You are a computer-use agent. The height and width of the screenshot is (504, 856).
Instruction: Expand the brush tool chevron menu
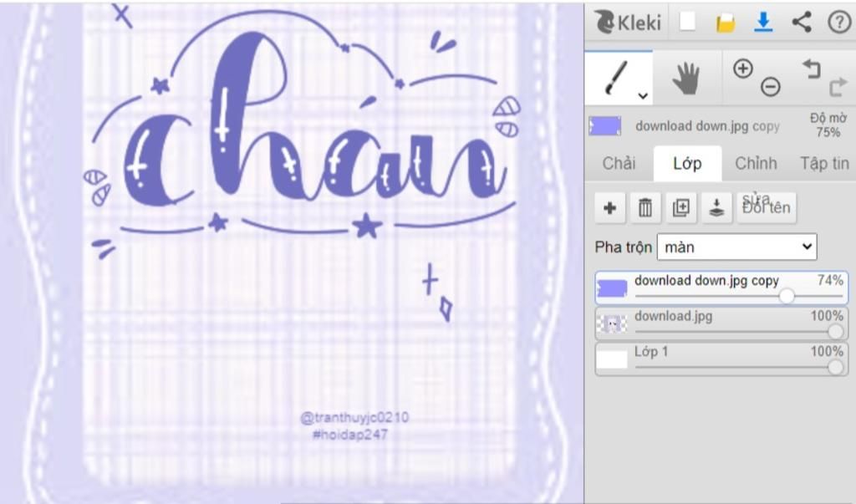coord(643,95)
